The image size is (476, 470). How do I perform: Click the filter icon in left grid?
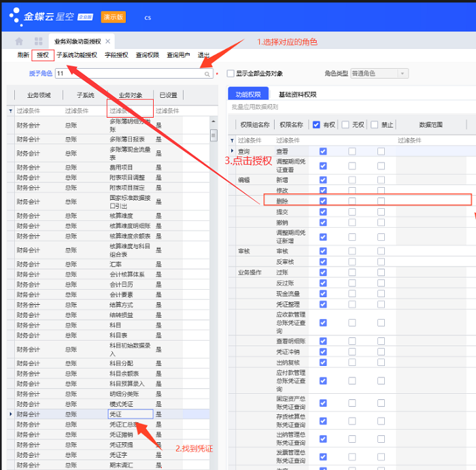coord(10,110)
